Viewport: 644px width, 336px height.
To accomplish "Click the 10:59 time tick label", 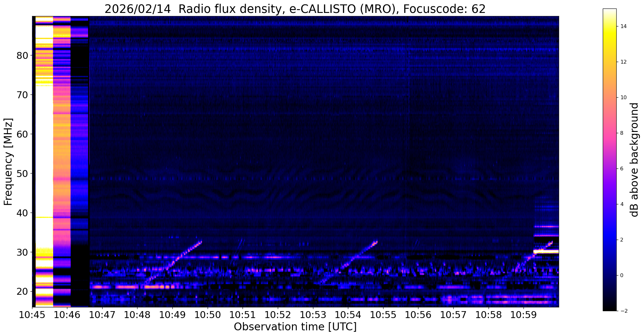I will click(524, 315).
